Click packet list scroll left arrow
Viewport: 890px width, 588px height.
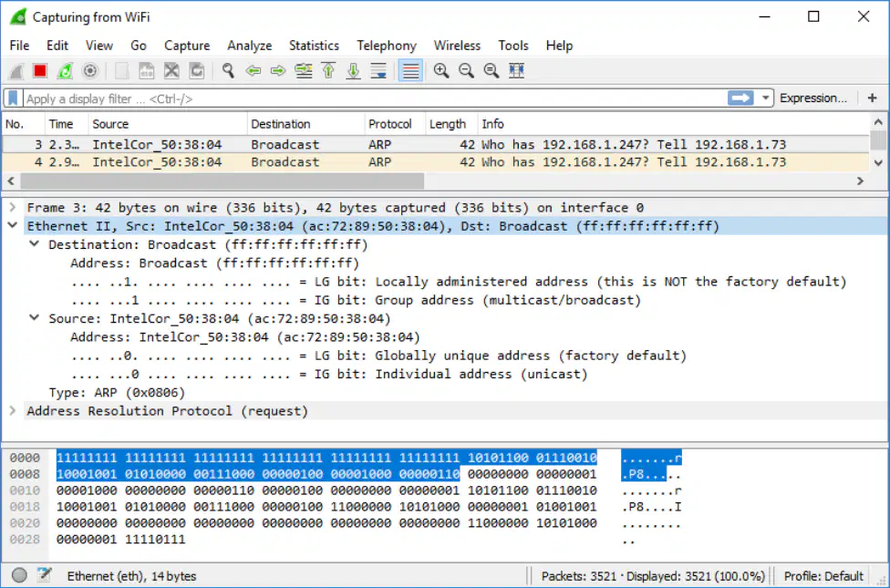click(x=11, y=181)
